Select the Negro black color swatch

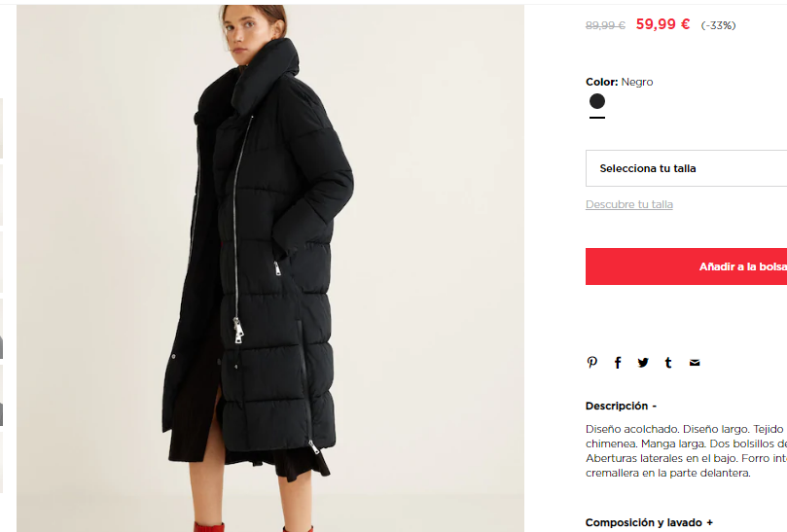pyautogui.click(x=597, y=101)
